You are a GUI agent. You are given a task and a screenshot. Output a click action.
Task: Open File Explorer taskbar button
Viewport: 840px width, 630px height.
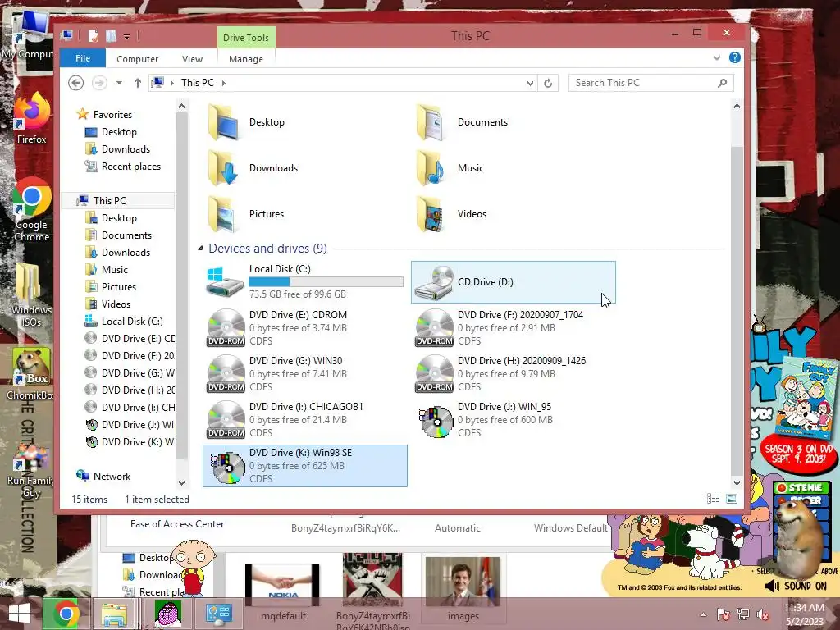point(114,614)
